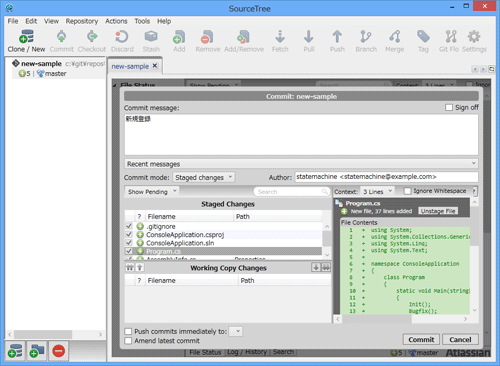Click the Cancel button

pos(460,339)
